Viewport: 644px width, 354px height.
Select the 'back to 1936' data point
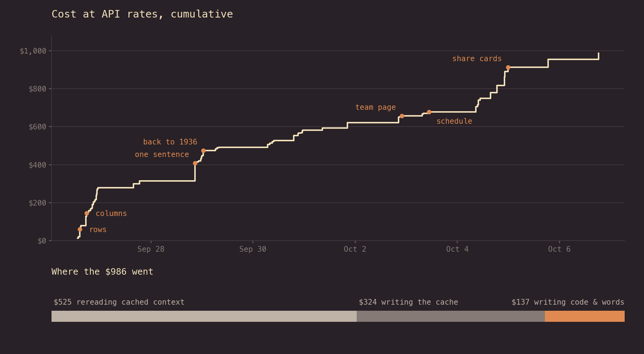tap(203, 151)
